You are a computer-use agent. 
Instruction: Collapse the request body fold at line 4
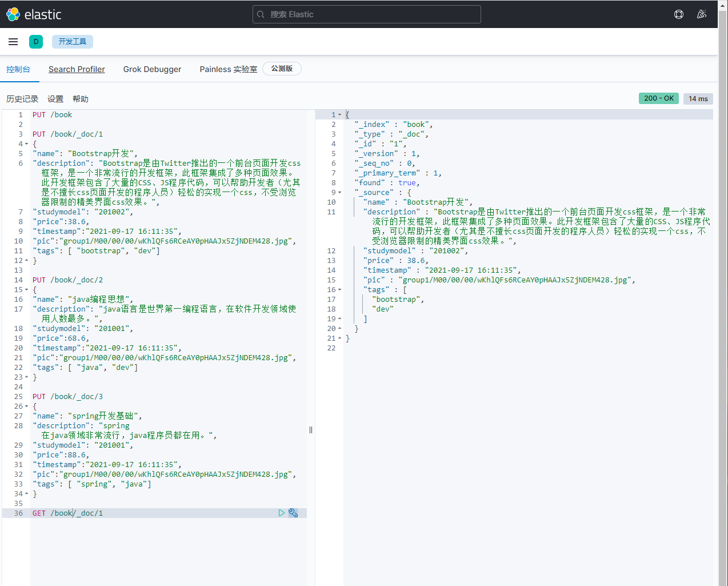click(x=26, y=144)
